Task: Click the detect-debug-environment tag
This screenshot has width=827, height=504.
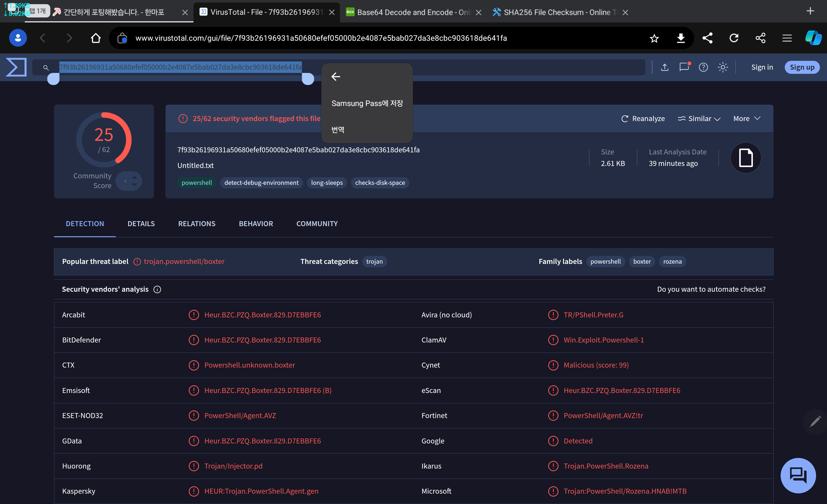Action: pyautogui.click(x=261, y=182)
